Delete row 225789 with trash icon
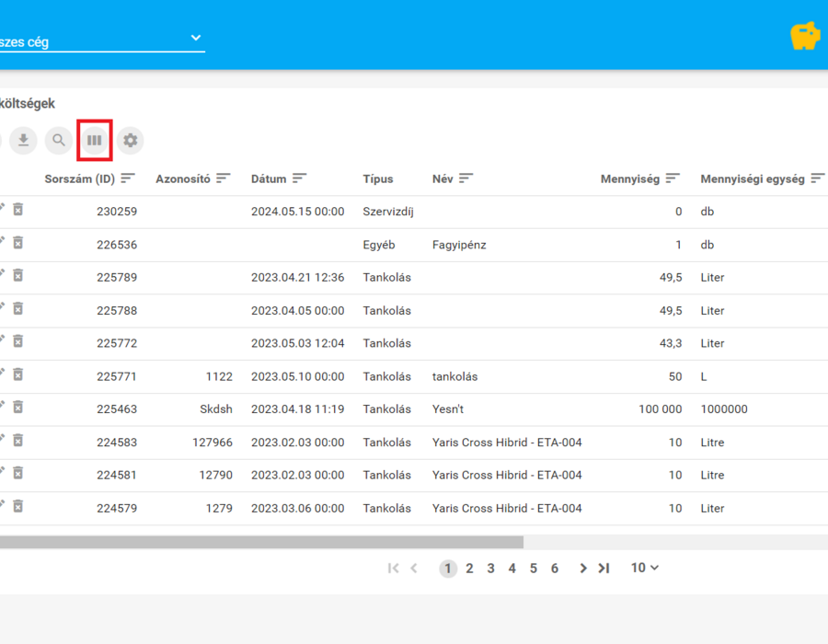 (18, 276)
